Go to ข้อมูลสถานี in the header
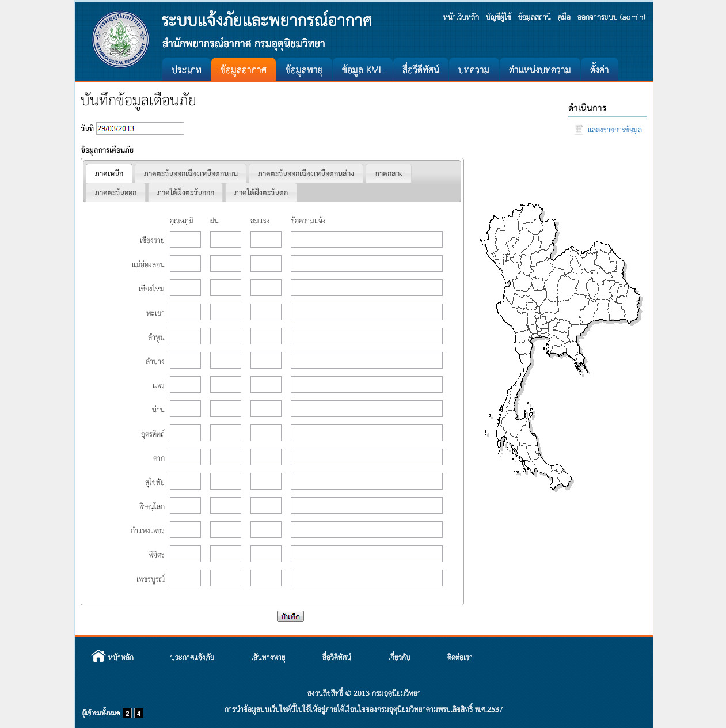Screen dimensions: 726x728 click(x=534, y=17)
